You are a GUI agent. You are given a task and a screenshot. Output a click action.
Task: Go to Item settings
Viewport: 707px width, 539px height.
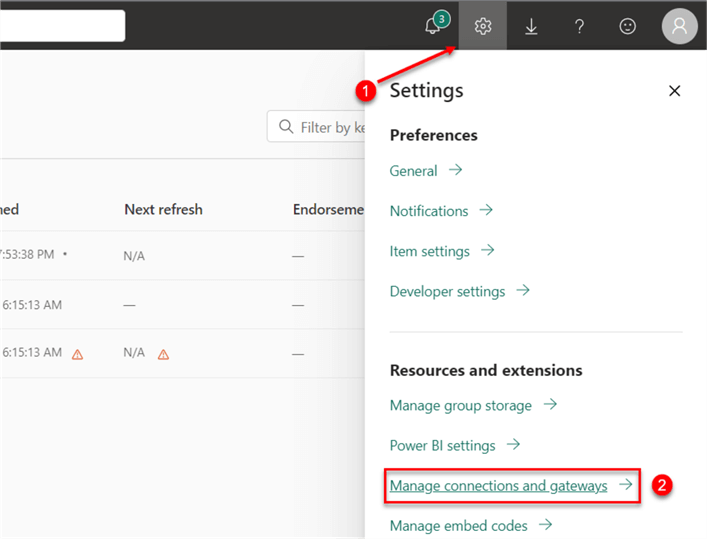click(x=429, y=251)
